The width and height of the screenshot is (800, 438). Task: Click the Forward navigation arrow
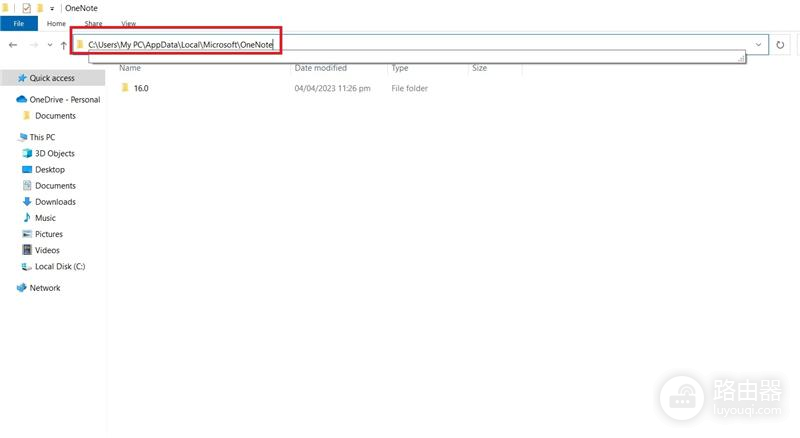pos(34,45)
